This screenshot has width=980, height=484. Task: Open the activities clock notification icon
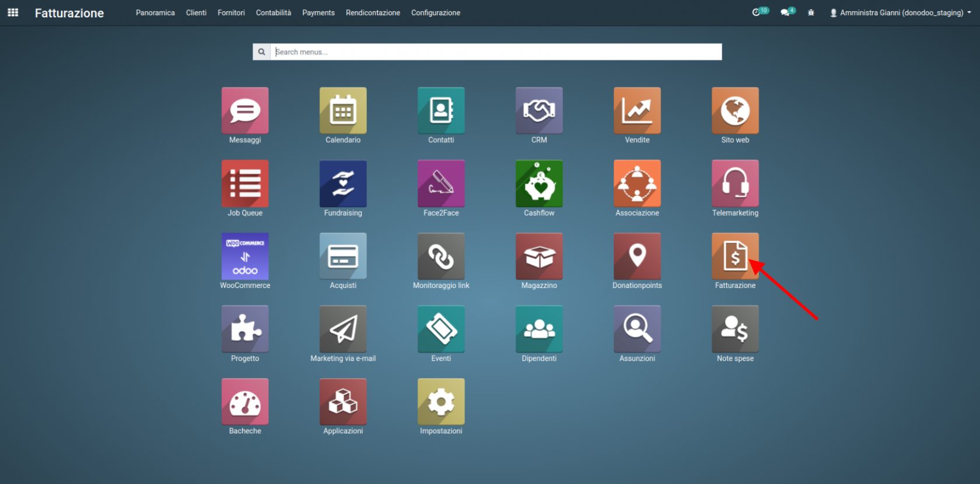(757, 12)
